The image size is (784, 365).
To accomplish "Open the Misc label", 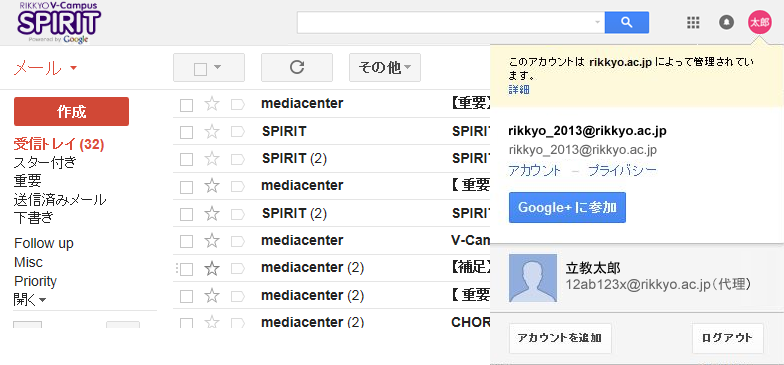I will pos(28,262).
